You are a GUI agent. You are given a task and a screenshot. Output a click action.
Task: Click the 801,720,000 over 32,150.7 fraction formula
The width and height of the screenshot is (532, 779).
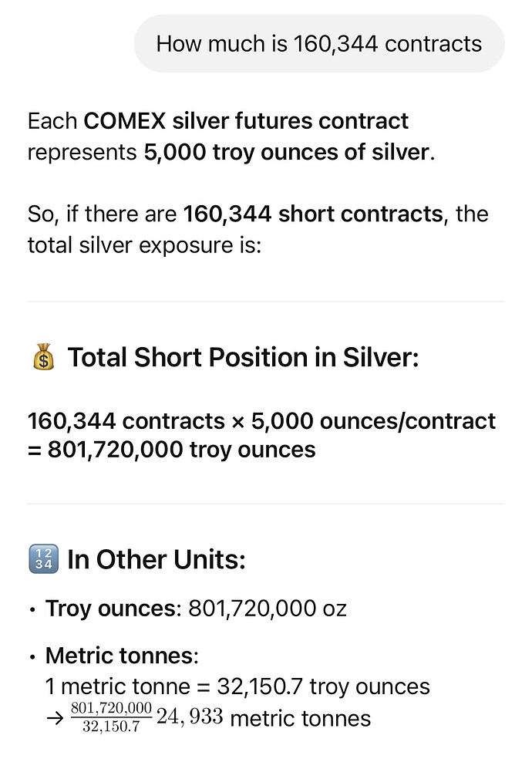tap(110, 718)
